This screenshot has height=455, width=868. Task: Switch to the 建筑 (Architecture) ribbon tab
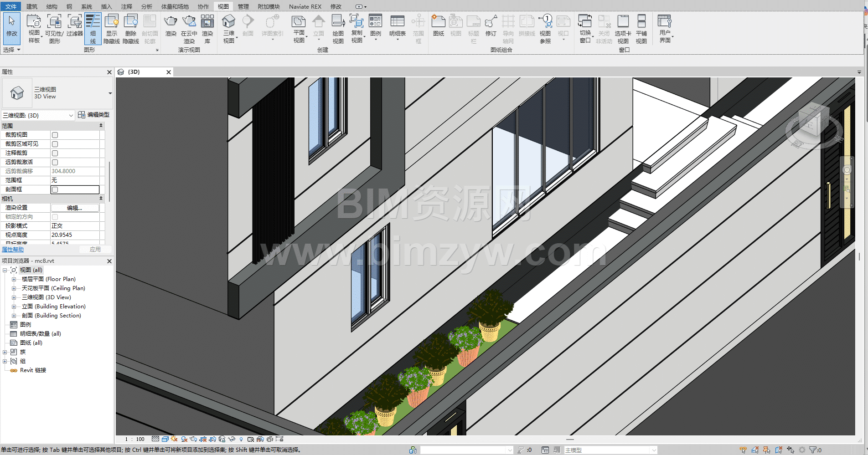click(x=32, y=6)
